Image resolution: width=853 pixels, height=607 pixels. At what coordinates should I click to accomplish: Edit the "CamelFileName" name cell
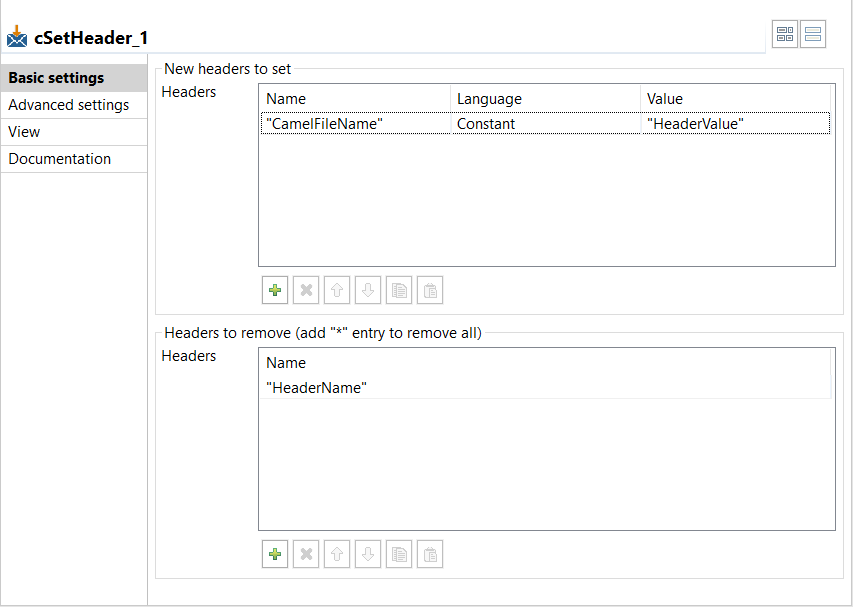point(355,124)
